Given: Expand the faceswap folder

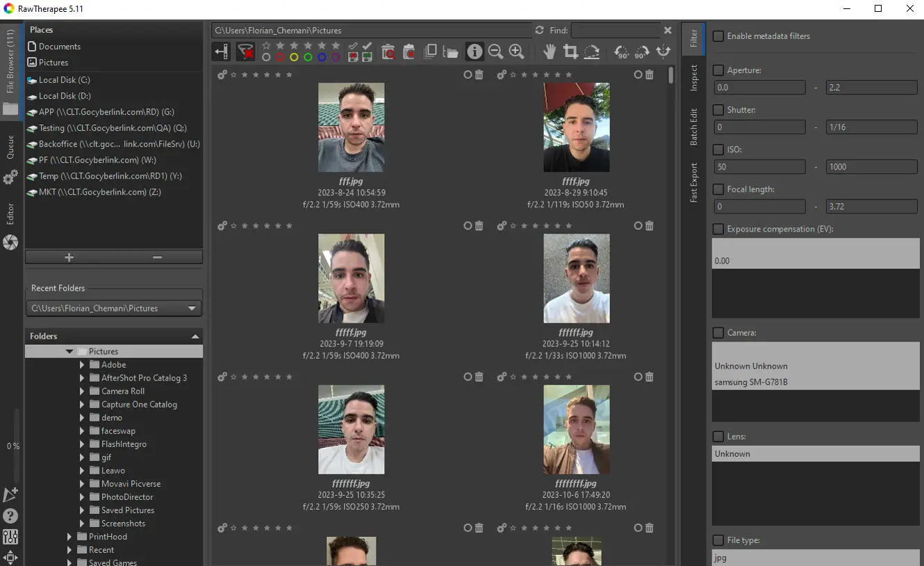Looking at the screenshot, I should tap(82, 431).
